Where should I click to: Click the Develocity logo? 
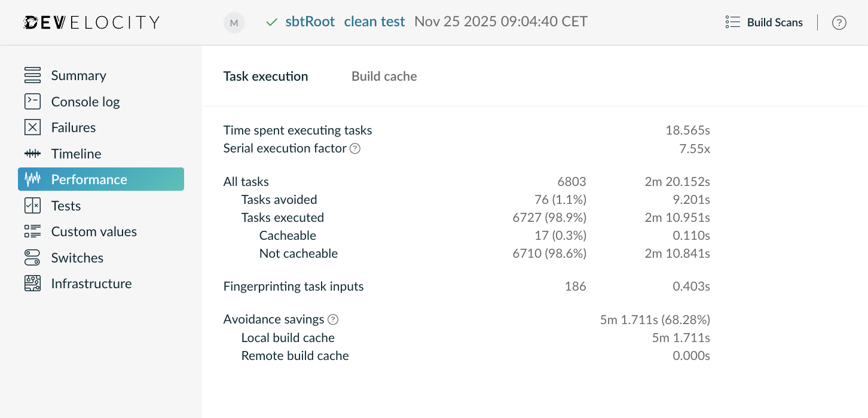(91, 22)
